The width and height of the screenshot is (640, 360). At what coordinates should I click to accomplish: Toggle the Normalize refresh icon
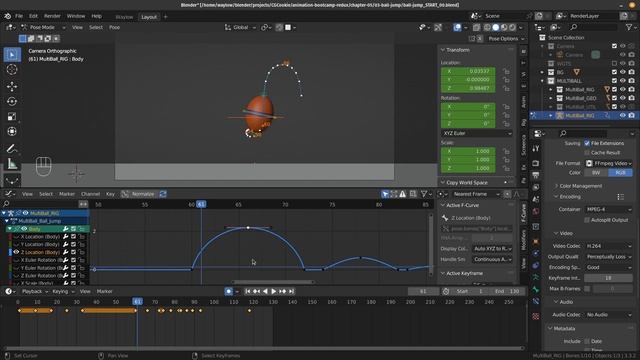(x=163, y=194)
